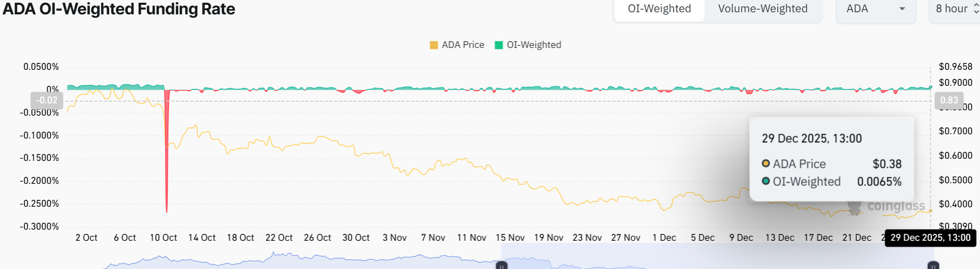Open the 8 hour interval selector

point(953,9)
